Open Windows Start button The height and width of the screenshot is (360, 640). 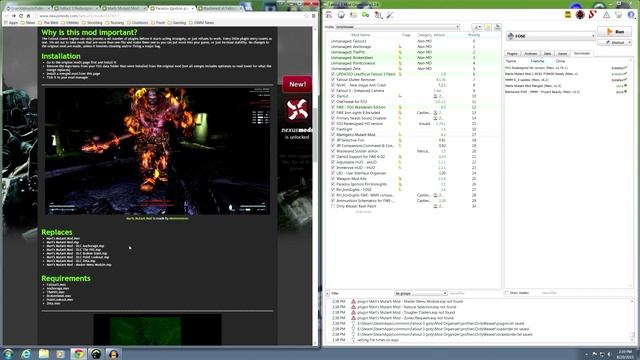click(x=7, y=354)
